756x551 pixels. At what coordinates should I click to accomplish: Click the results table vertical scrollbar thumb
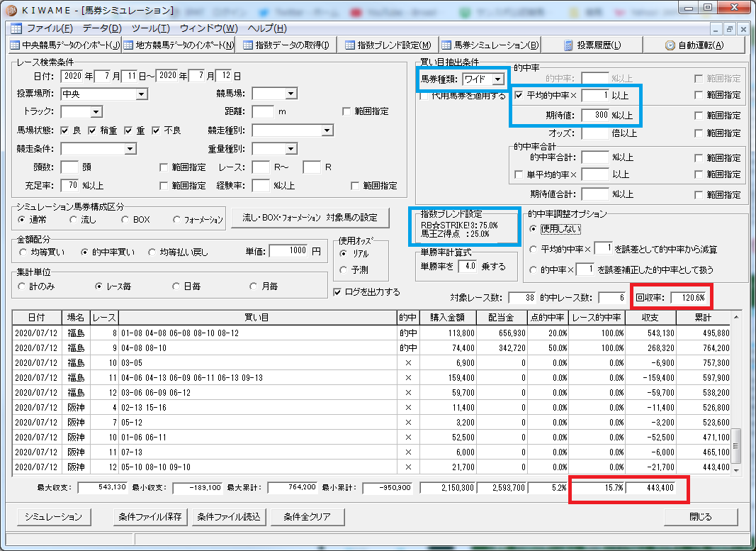coord(735,446)
